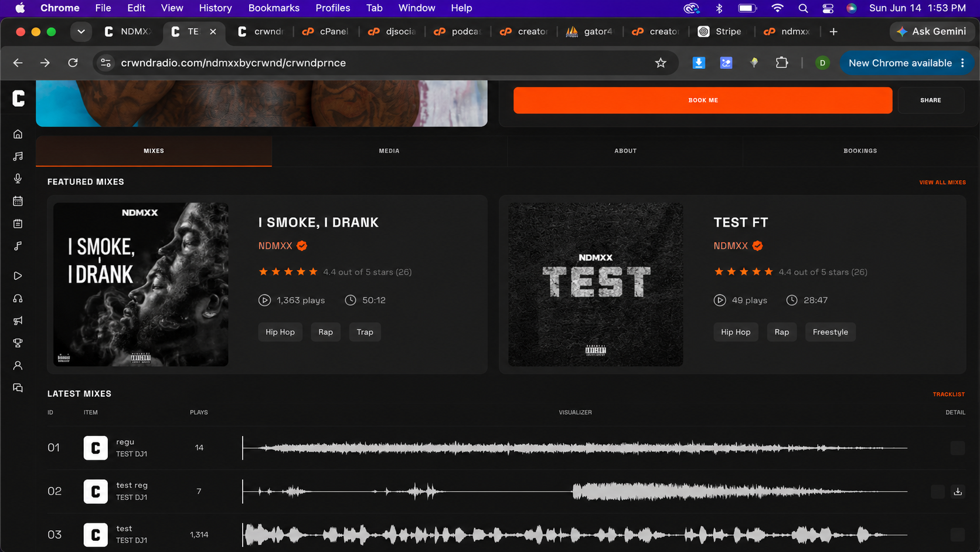Download the 'test reg' mix
The width and height of the screenshot is (980, 552).
[958, 492]
